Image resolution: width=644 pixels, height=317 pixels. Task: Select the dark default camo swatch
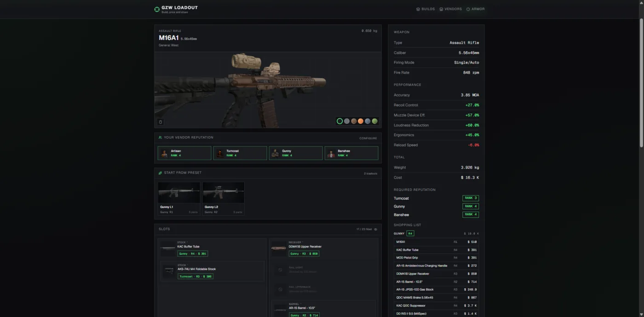(339, 121)
